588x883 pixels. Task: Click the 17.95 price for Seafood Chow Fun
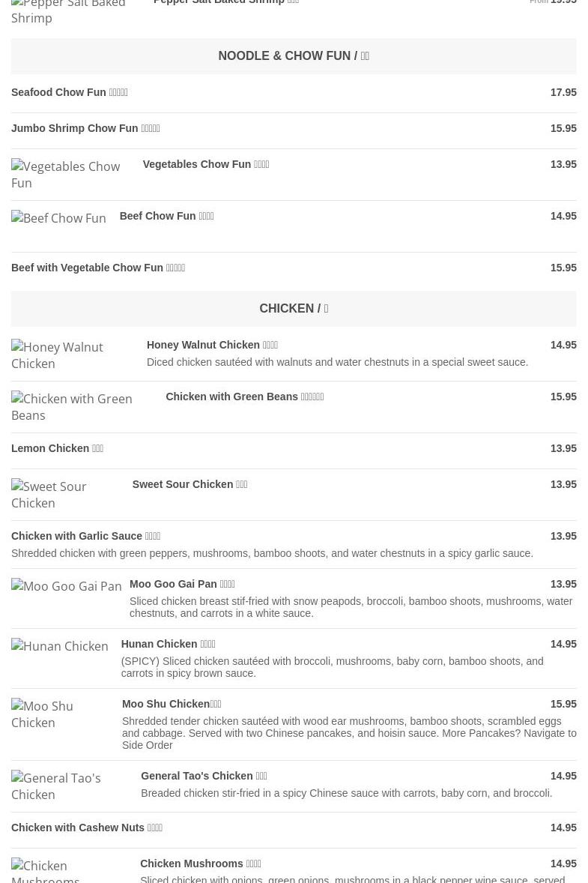(563, 92)
